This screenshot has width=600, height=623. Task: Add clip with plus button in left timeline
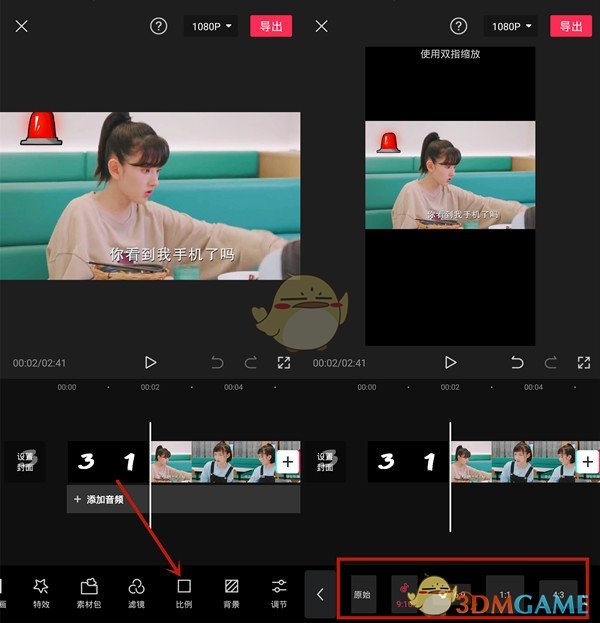pos(288,462)
